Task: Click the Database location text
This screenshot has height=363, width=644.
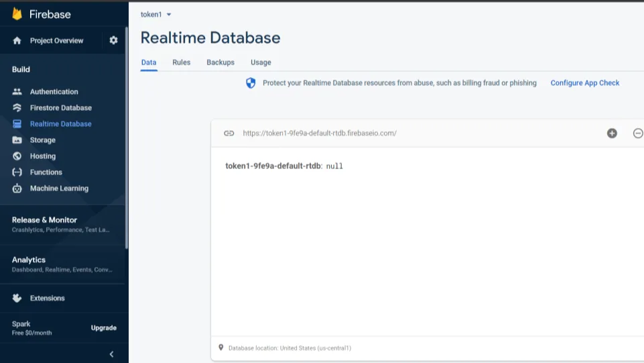Action: pyautogui.click(x=289, y=348)
